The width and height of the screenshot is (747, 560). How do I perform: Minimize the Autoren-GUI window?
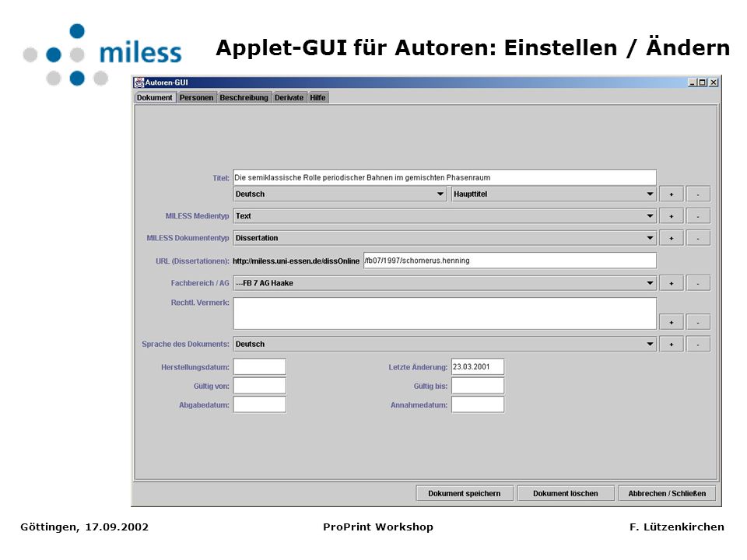point(693,83)
